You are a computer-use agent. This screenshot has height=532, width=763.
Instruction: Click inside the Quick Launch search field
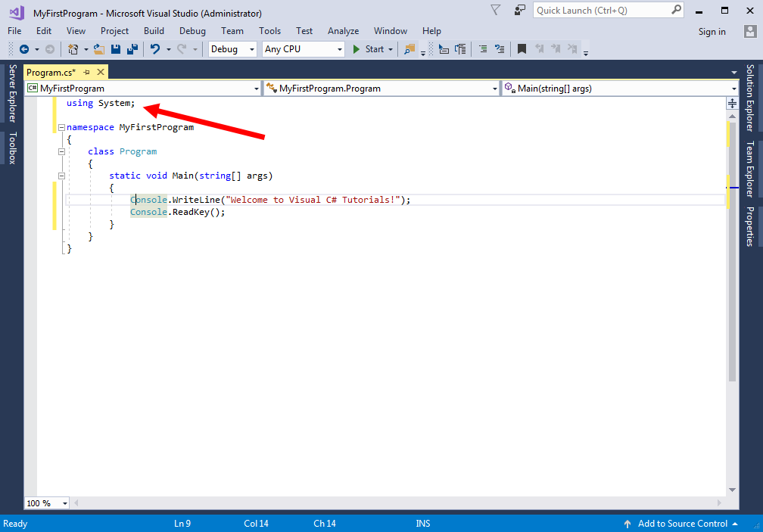click(x=603, y=10)
